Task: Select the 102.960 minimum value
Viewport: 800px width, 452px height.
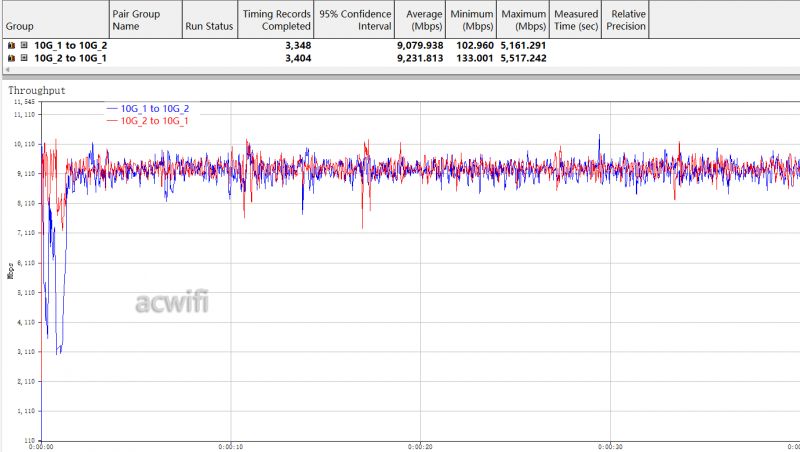Action: click(x=474, y=45)
